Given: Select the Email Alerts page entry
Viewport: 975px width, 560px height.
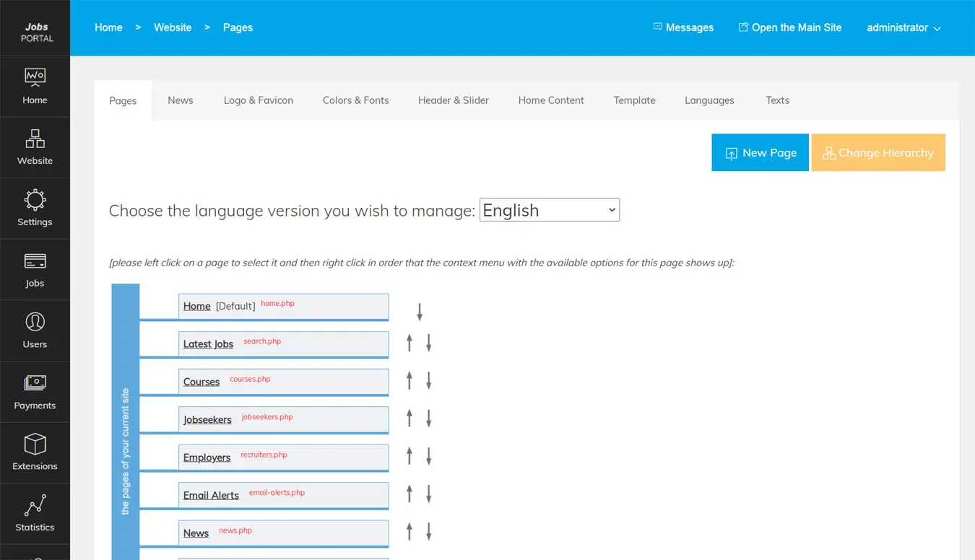Looking at the screenshot, I should pyautogui.click(x=283, y=495).
